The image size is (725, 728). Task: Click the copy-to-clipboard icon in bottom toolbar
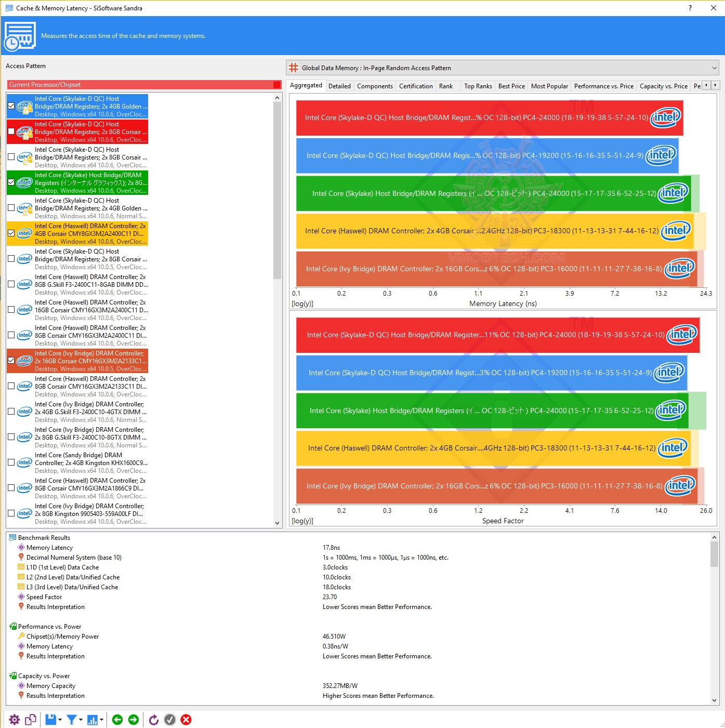tap(31, 720)
